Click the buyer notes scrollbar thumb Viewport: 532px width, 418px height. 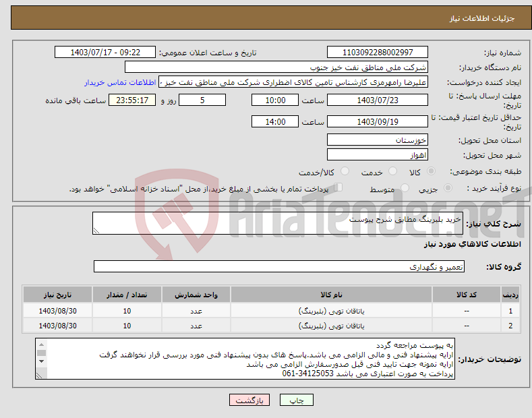[41, 353]
